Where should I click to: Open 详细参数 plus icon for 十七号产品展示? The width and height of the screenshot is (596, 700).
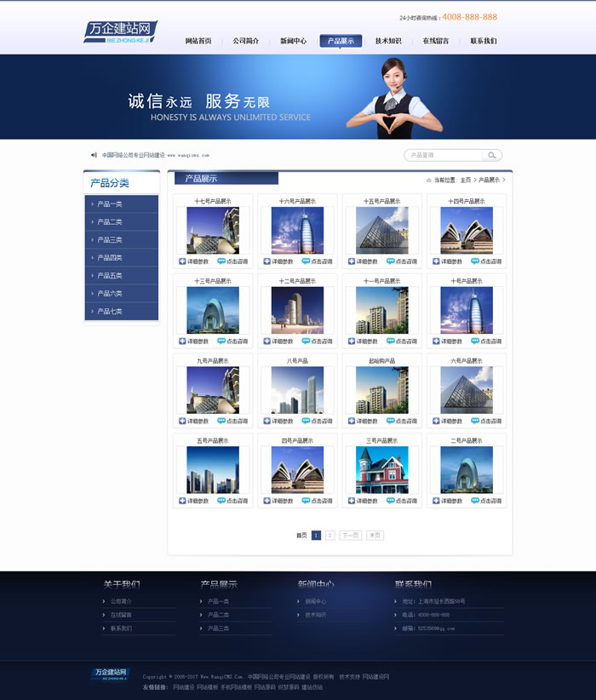tap(182, 261)
